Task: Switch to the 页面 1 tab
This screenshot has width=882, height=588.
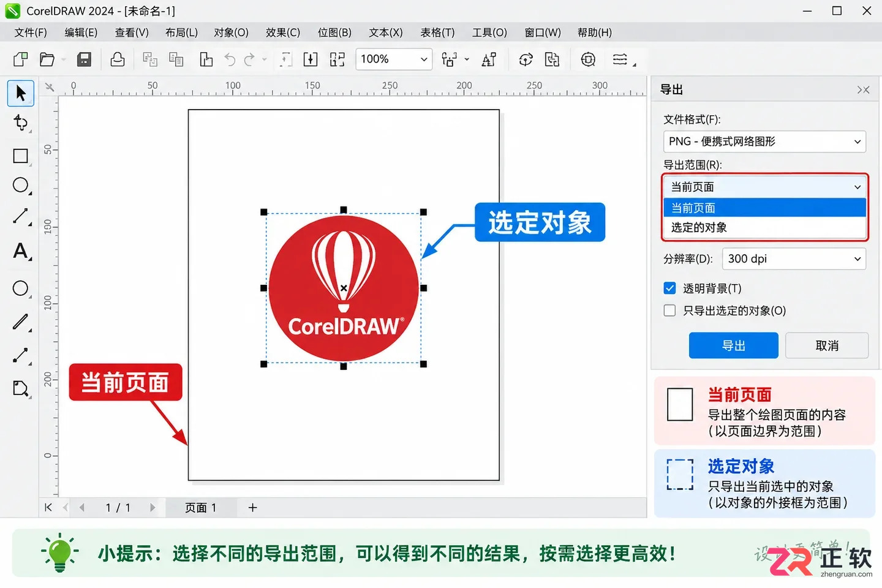Action: [200, 508]
